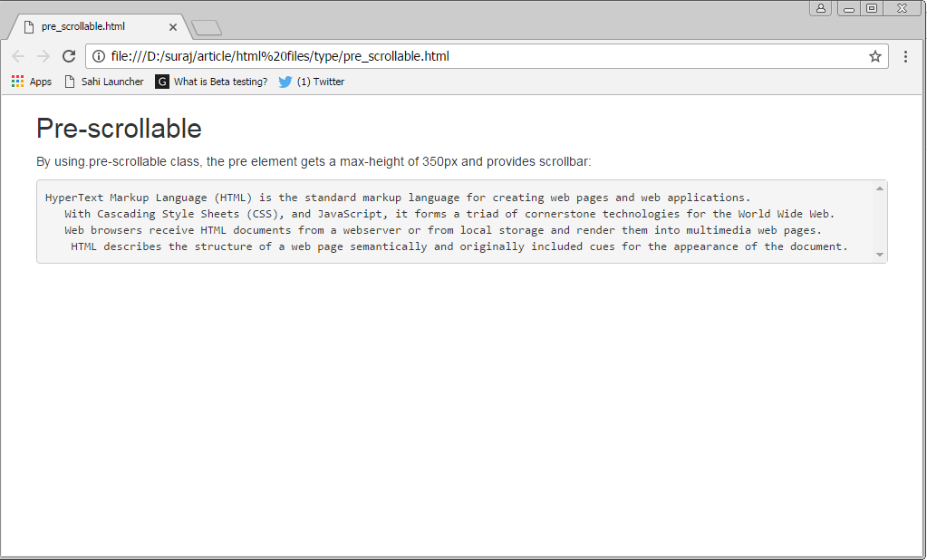Click the Pre-scrollable heading
927x560 pixels.
tap(119, 129)
